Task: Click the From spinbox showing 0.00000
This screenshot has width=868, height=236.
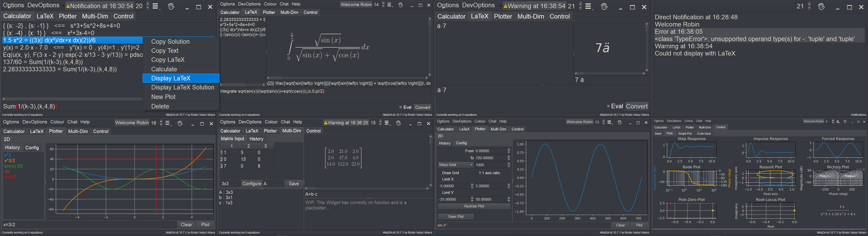Action: click(492, 151)
